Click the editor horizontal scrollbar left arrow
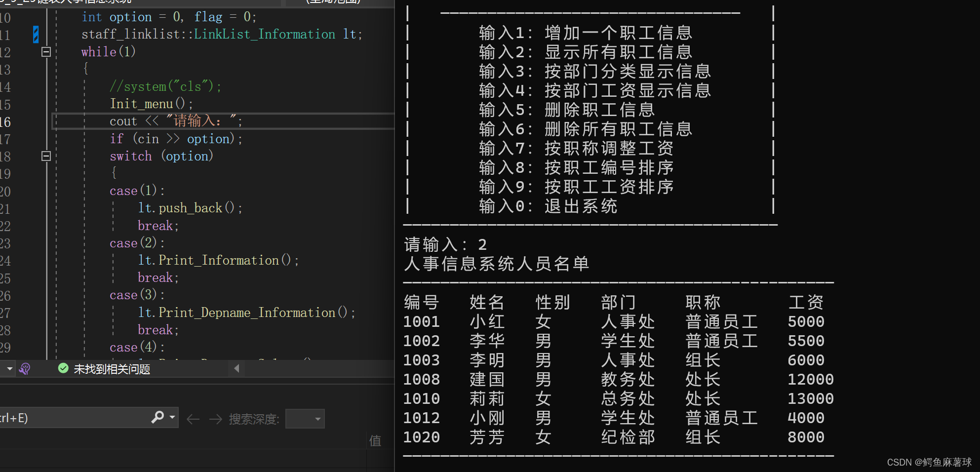Viewport: 980px width, 472px height. pyautogui.click(x=237, y=368)
